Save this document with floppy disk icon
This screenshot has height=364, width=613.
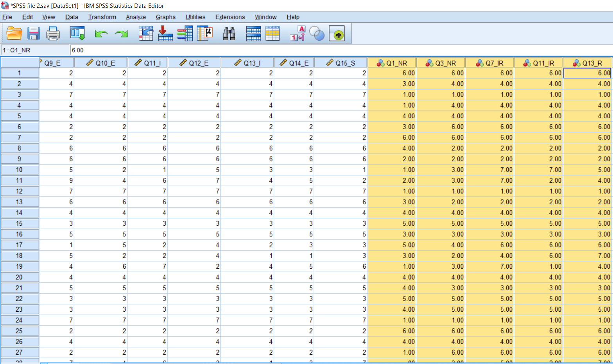pos(34,34)
